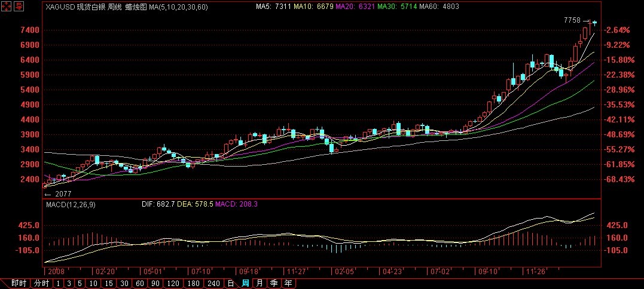Open the quarterly 季 chart tab

tap(274, 283)
